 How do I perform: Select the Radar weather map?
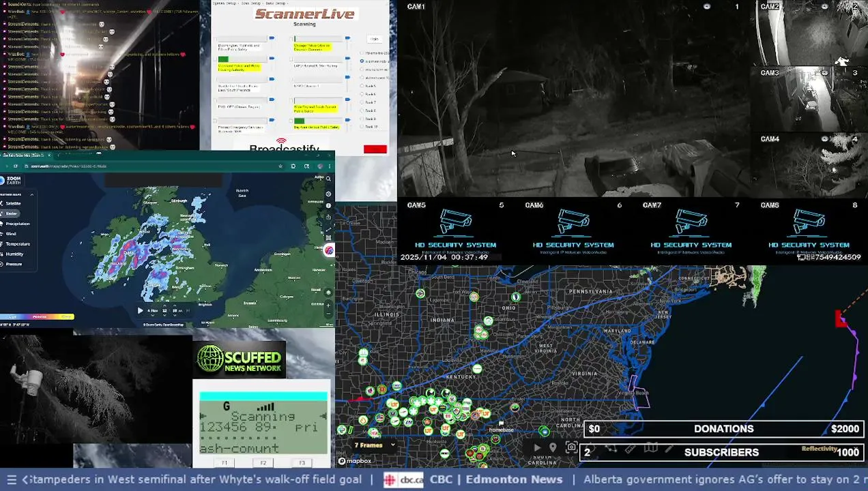pyautogui.click(x=10, y=213)
